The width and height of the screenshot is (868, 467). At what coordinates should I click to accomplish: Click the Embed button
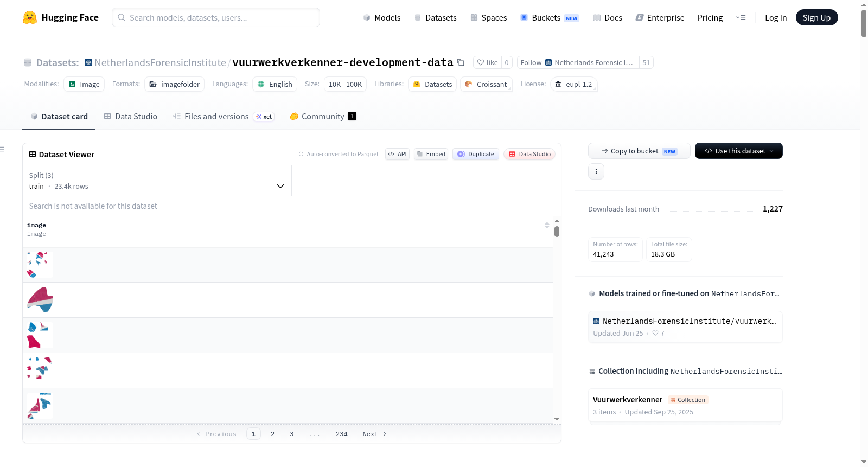pyautogui.click(x=431, y=154)
